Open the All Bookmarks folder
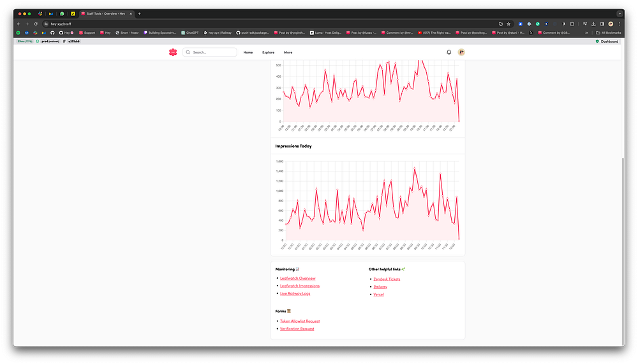The height and width of the screenshot is (364, 638). click(609, 33)
